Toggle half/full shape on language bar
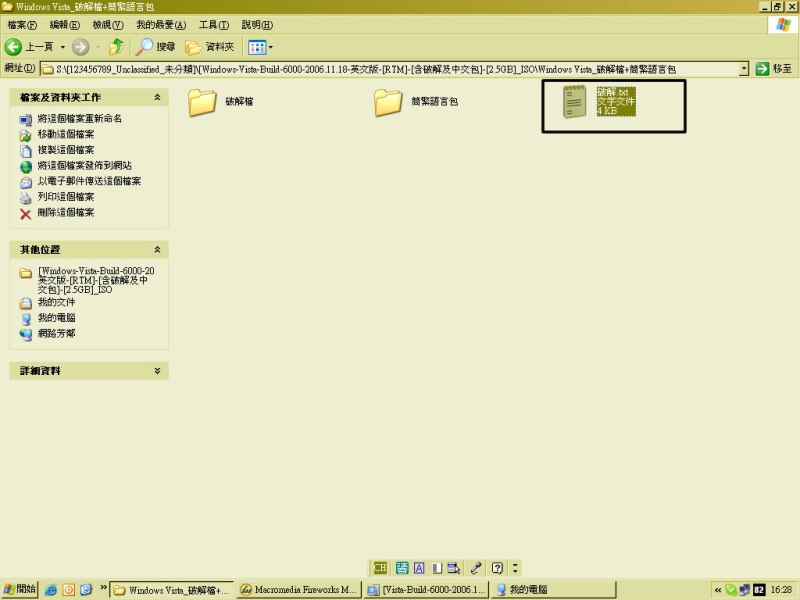 coord(437,568)
